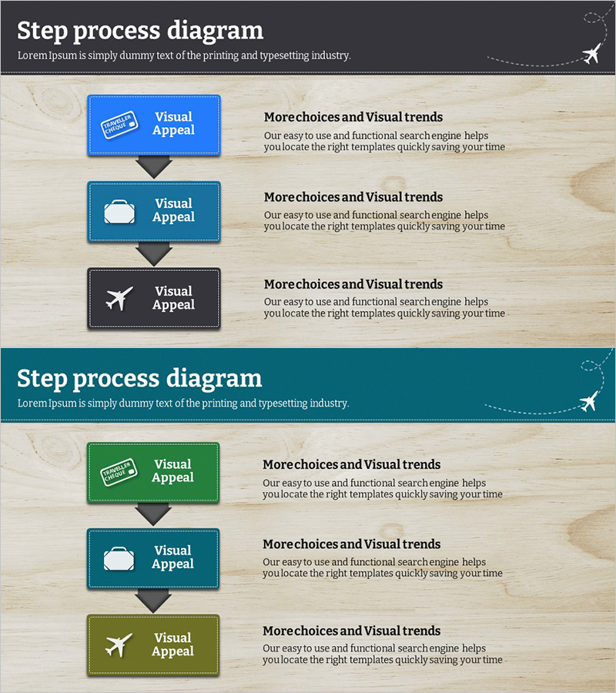
Task: Click the traveller cheque icon in green box
Action: (x=119, y=472)
